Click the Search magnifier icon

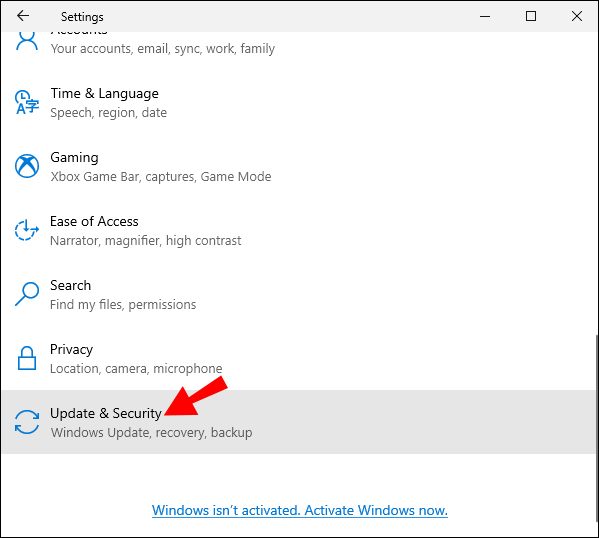[27, 294]
